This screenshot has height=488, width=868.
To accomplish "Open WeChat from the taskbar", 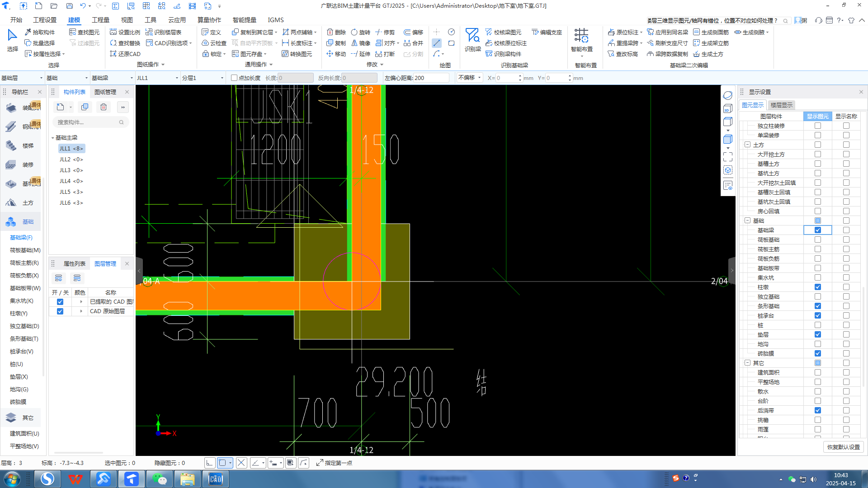I will click(x=159, y=479).
